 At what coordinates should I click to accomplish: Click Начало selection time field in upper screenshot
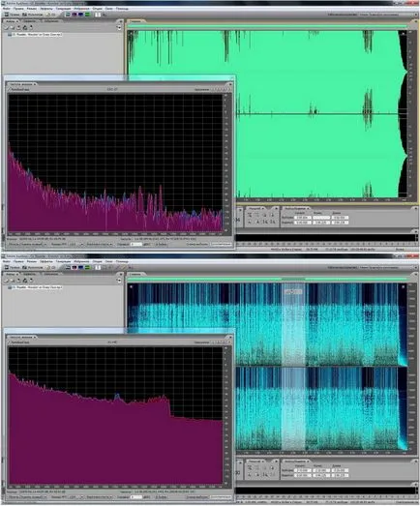[x=302, y=218]
